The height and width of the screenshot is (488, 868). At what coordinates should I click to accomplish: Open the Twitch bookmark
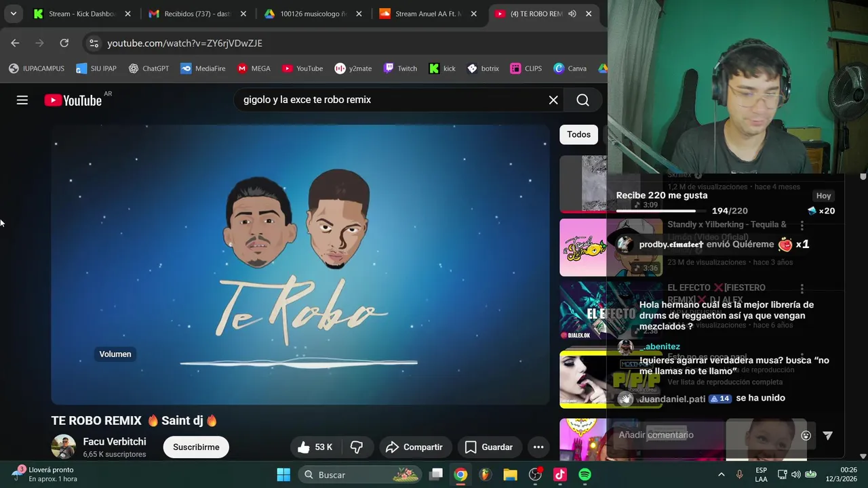click(x=400, y=68)
